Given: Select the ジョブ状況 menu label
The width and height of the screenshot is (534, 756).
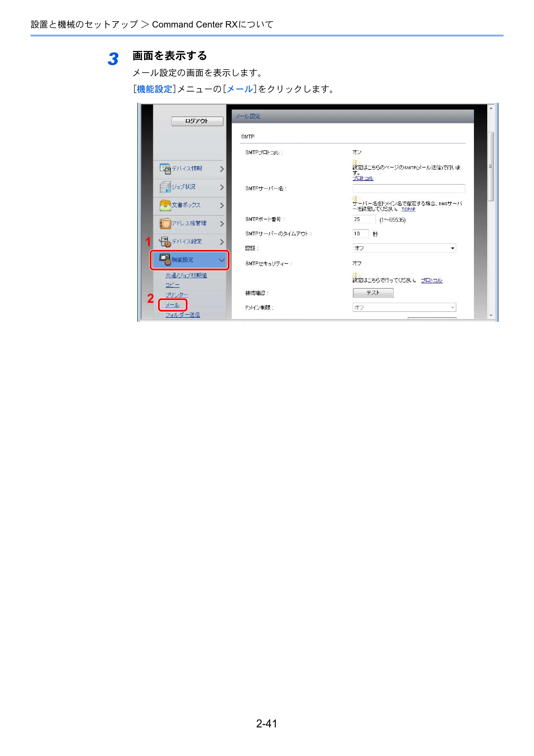Looking at the screenshot, I should click(184, 187).
